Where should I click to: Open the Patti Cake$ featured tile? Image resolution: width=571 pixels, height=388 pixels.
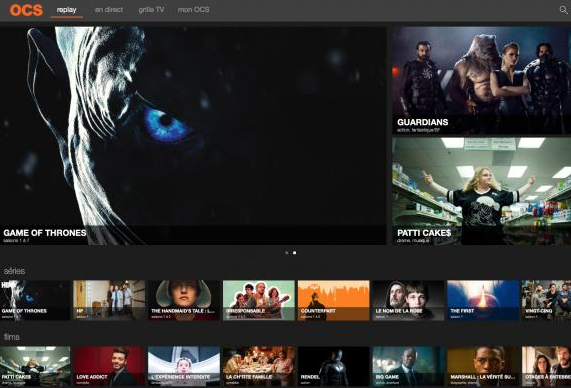pos(481,191)
